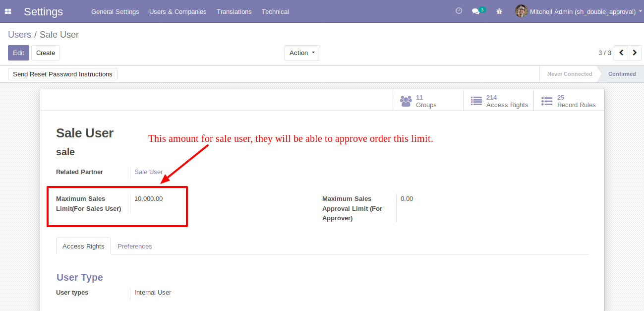Viewport: 644px width, 311px height.
Task: Open the 214 Access Rights stat button
Action: tap(498, 101)
